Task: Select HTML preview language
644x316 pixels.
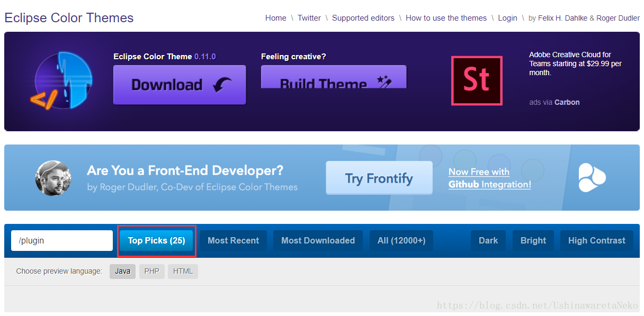Action: tap(183, 271)
